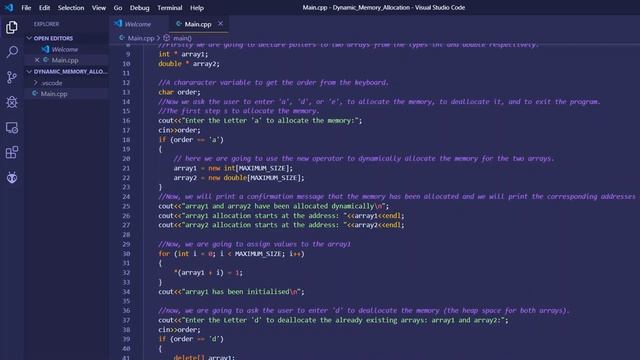Click the "if (order == 'd')" line
The height and width of the screenshot is (360, 640).
click(191, 339)
